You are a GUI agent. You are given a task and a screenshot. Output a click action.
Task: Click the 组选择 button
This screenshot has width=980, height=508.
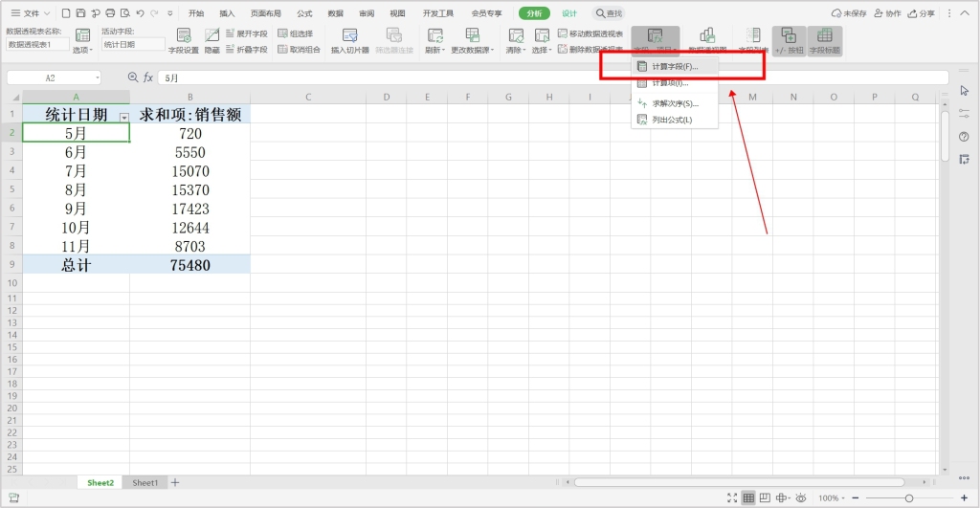(x=296, y=33)
